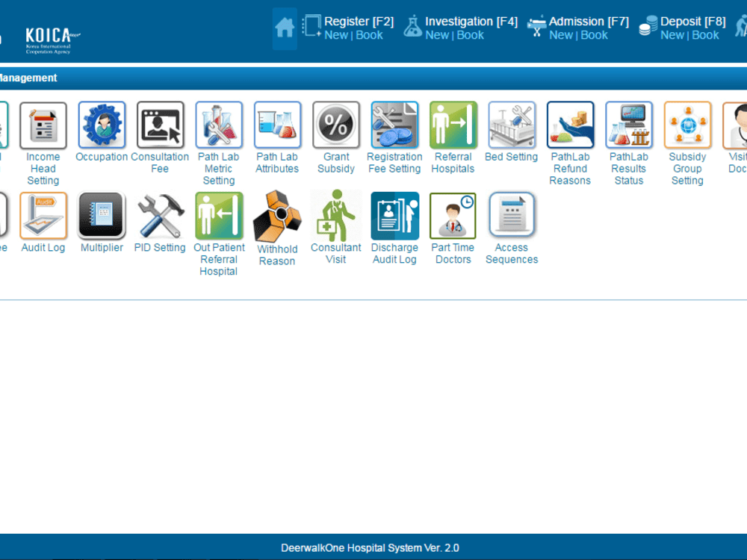This screenshot has width=747, height=560.
Task: Click the Grant Subsidy label text
Action: point(336,162)
